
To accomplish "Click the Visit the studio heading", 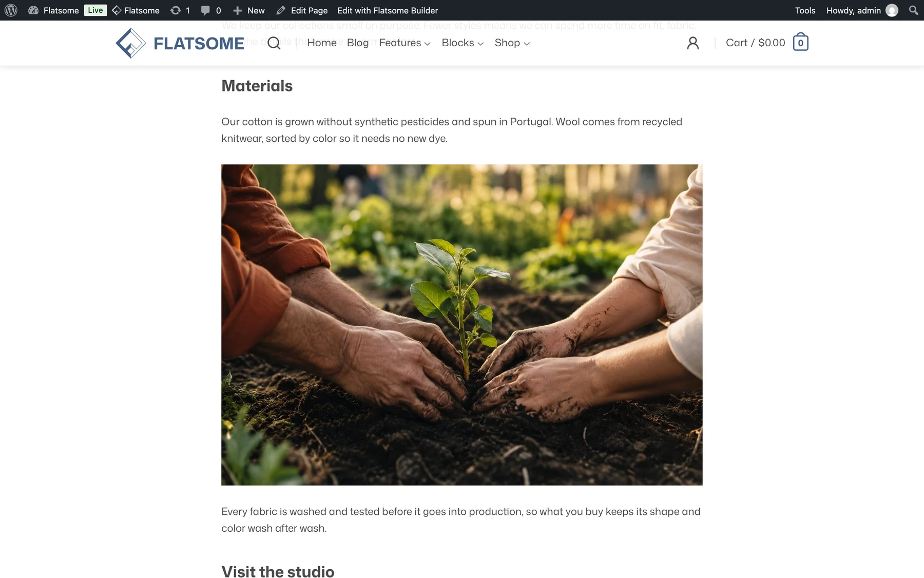I will [x=278, y=571].
